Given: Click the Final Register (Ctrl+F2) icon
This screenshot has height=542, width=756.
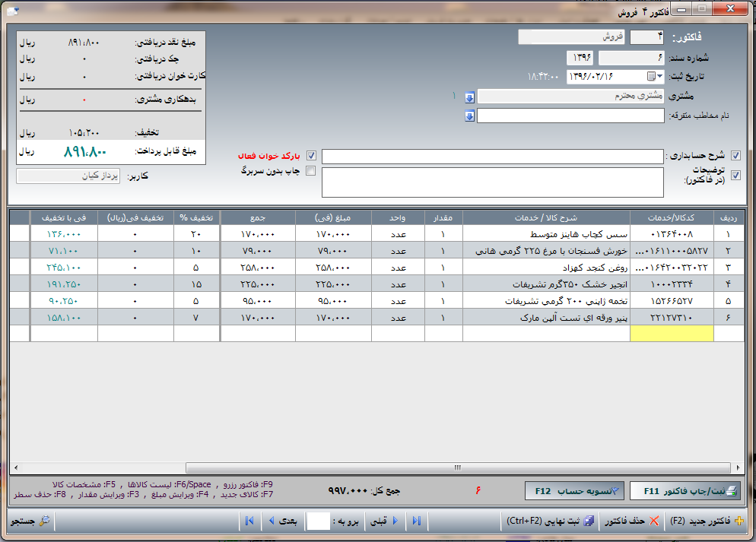Looking at the screenshot, I should coord(589,521).
